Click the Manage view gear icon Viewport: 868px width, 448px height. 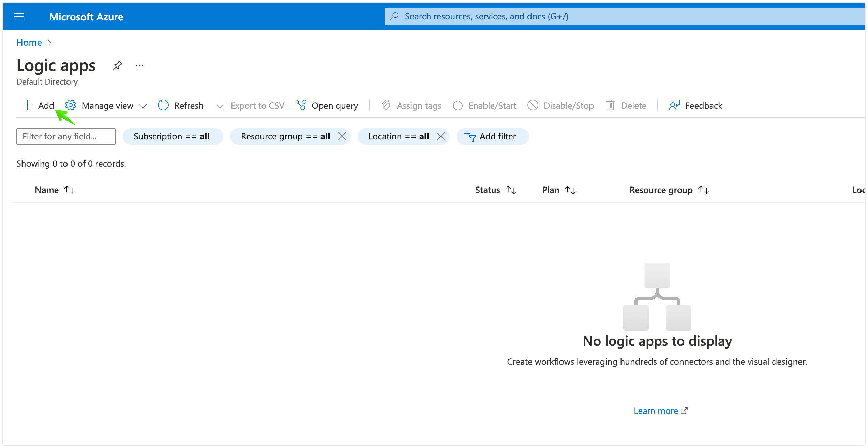71,105
